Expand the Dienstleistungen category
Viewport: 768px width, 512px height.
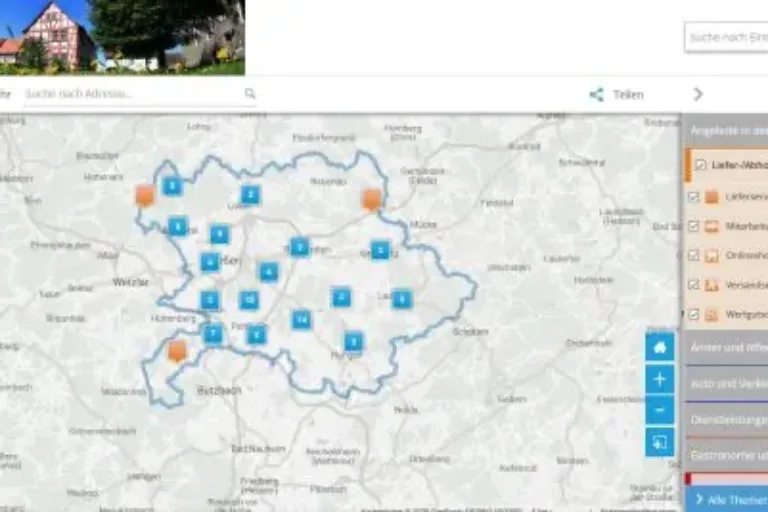727,420
